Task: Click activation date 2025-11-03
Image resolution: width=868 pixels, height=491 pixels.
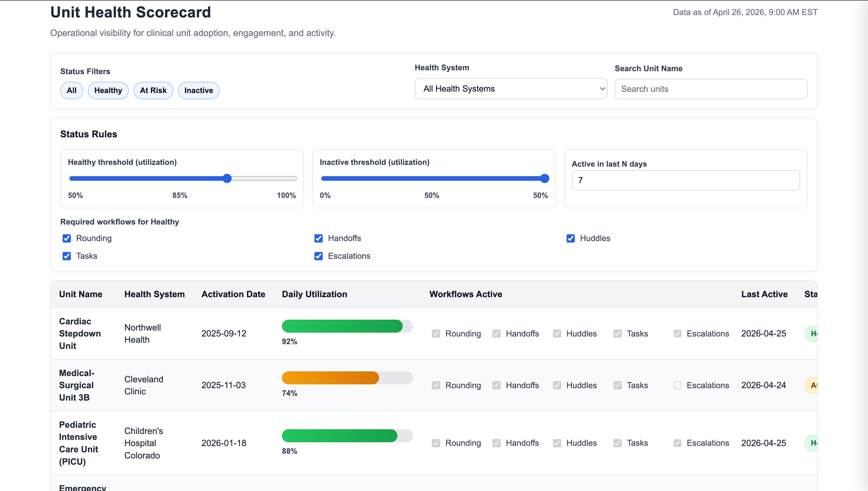Action: 223,385
